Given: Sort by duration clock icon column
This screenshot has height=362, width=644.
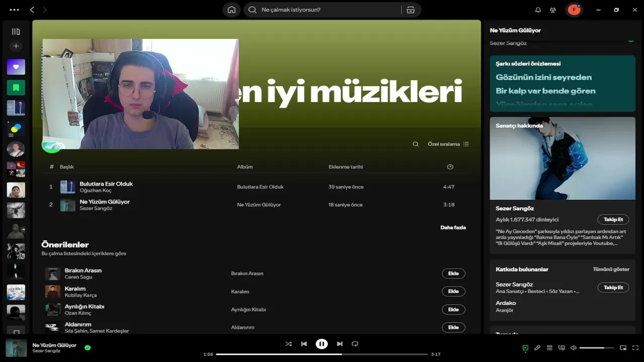Looking at the screenshot, I should [450, 167].
